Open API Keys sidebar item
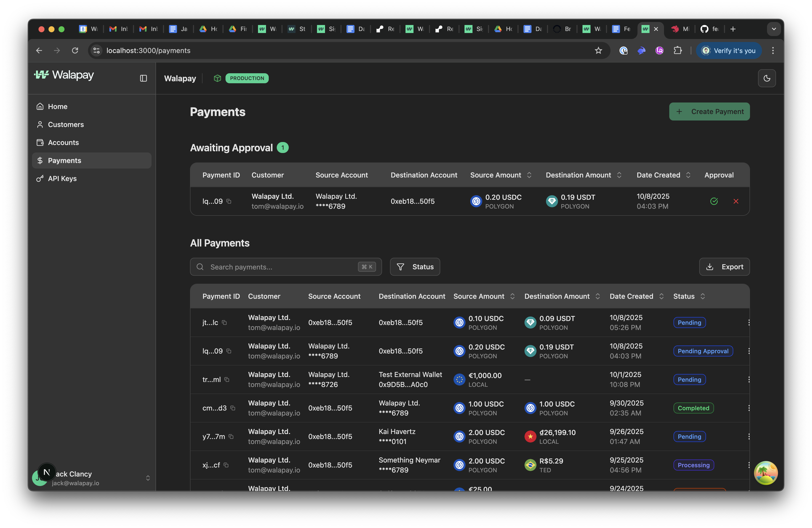This screenshot has height=528, width=812. point(62,178)
